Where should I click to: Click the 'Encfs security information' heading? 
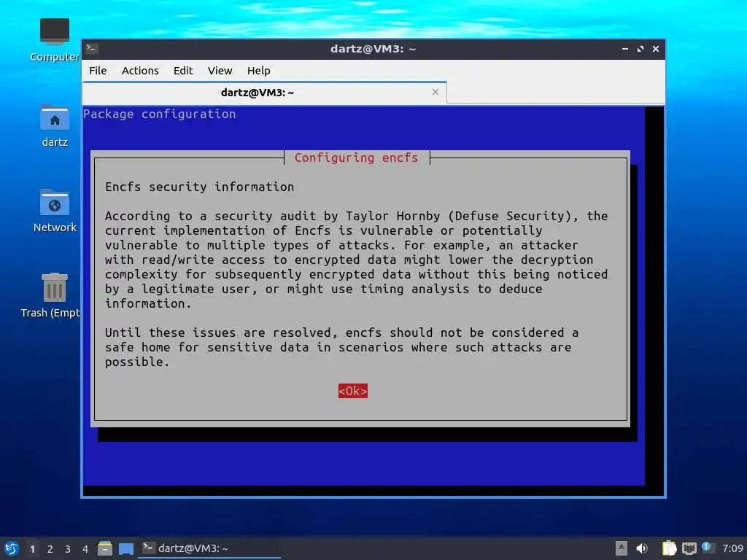click(x=200, y=187)
